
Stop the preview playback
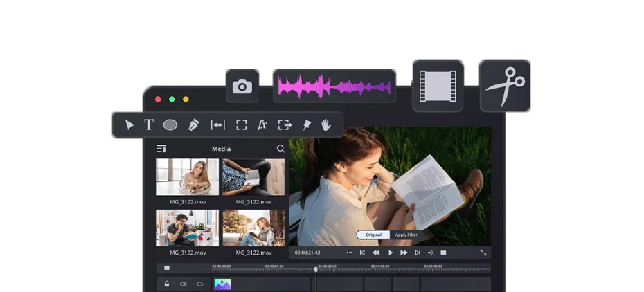tap(443, 253)
